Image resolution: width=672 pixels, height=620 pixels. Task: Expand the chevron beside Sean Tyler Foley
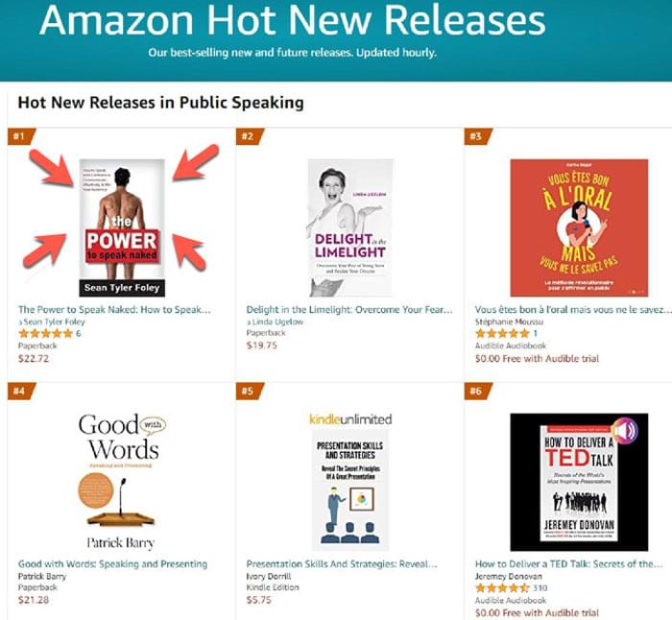pyautogui.click(x=20, y=322)
